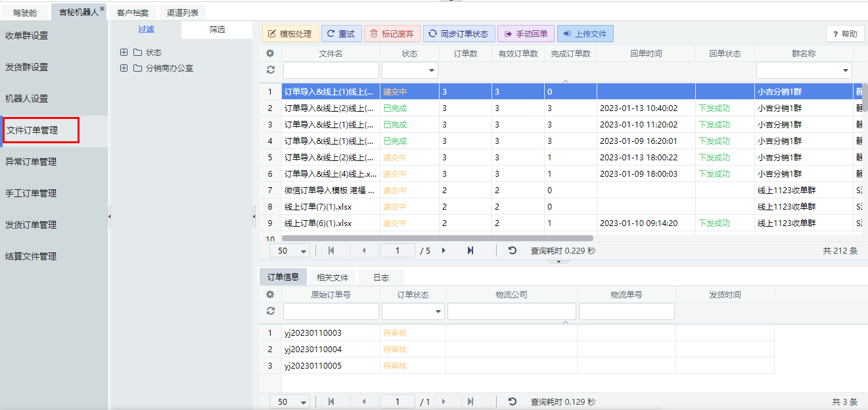Open 帮助 help button
The width and height of the screenshot is (868, 410).
click(845, 34)
